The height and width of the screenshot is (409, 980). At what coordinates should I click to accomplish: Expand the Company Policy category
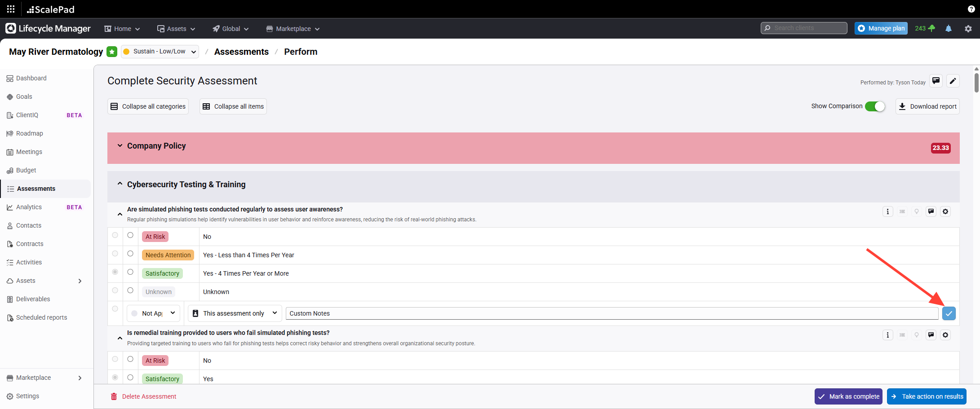120,146
